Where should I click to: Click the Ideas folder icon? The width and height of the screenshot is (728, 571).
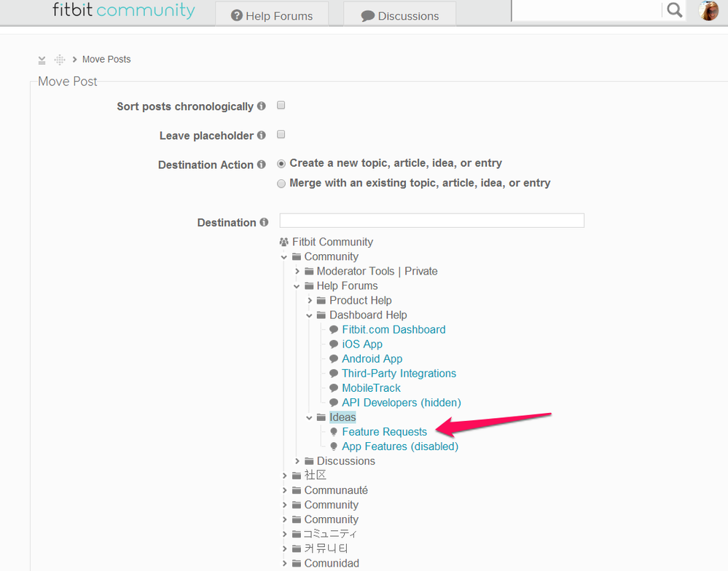coord(321,417)
